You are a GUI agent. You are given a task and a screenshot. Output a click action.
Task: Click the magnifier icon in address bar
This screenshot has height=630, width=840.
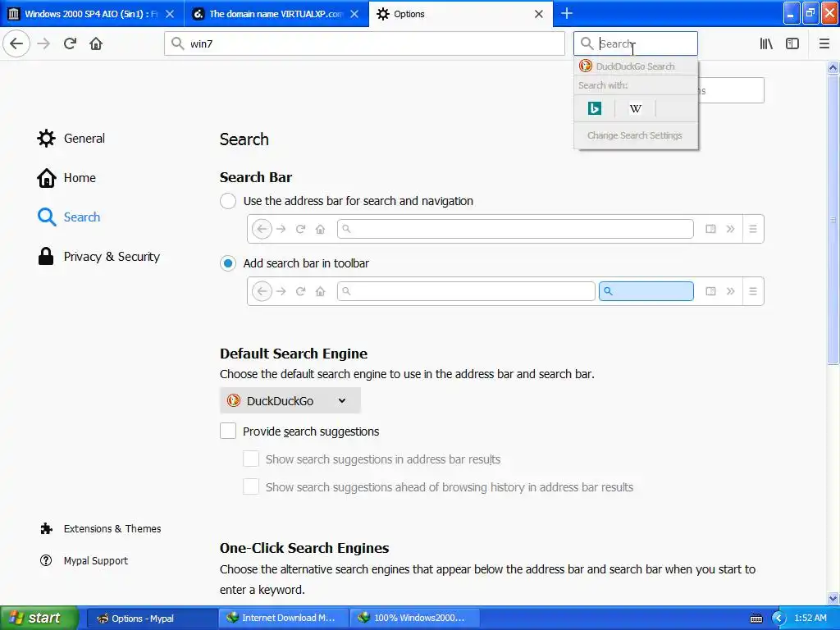click(177, 43)
